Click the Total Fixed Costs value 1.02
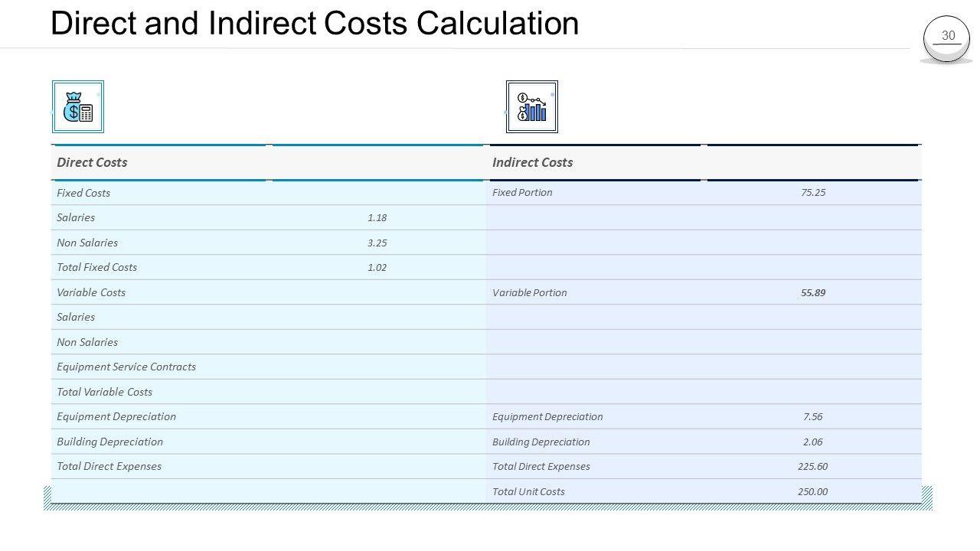980x551 pixels. pos(377,267)
